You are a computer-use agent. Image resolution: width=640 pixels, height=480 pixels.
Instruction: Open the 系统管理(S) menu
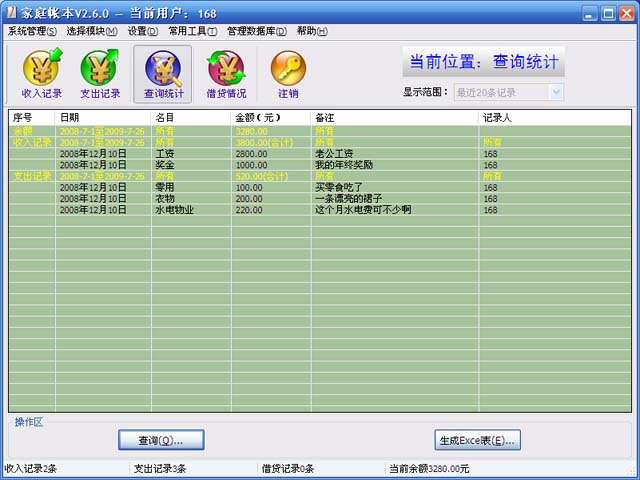click(x=32, y=31)
